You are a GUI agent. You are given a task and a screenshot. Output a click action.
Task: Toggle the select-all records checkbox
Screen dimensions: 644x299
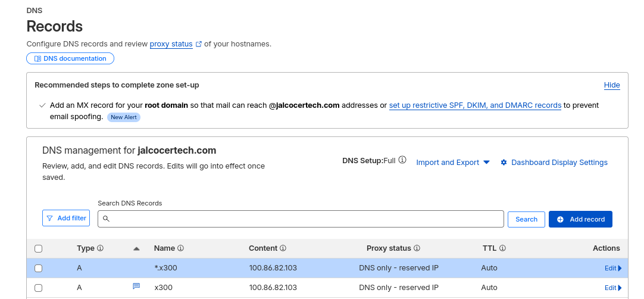[38, 248]
